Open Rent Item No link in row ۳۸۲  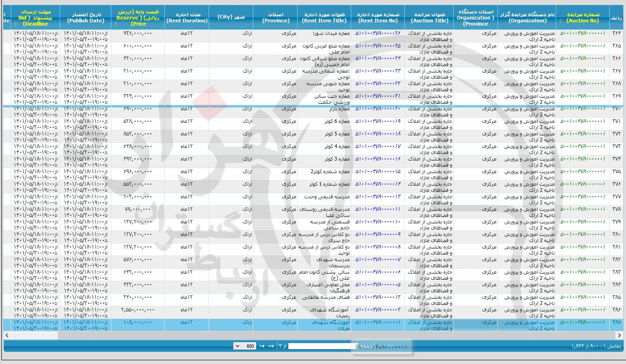[378, 259]
